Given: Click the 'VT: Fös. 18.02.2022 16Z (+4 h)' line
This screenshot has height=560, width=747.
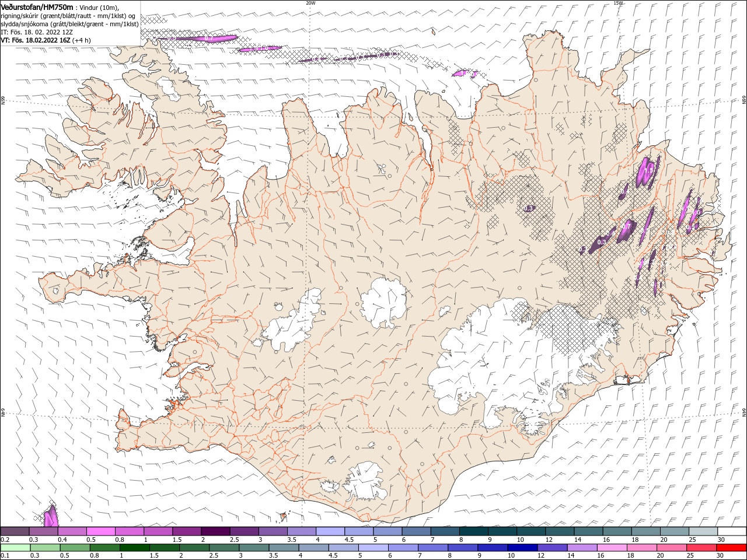Looking at the screenshot, I should 46,40.
